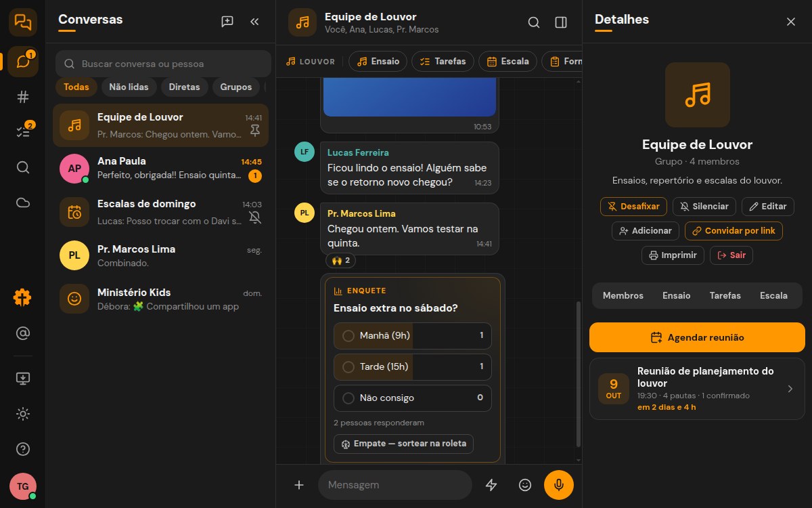Unpin icon on Equipe de Louvor row

(x=255, y=131)
